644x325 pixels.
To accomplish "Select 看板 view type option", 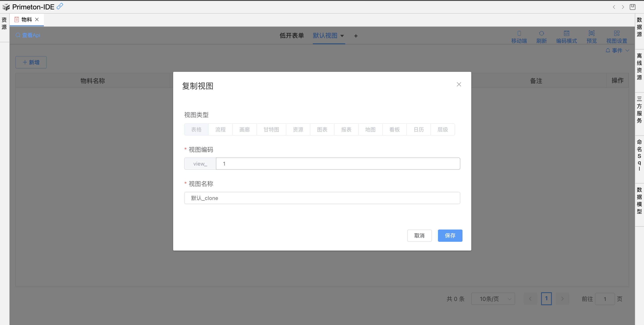I will click(x=394, y=129).
